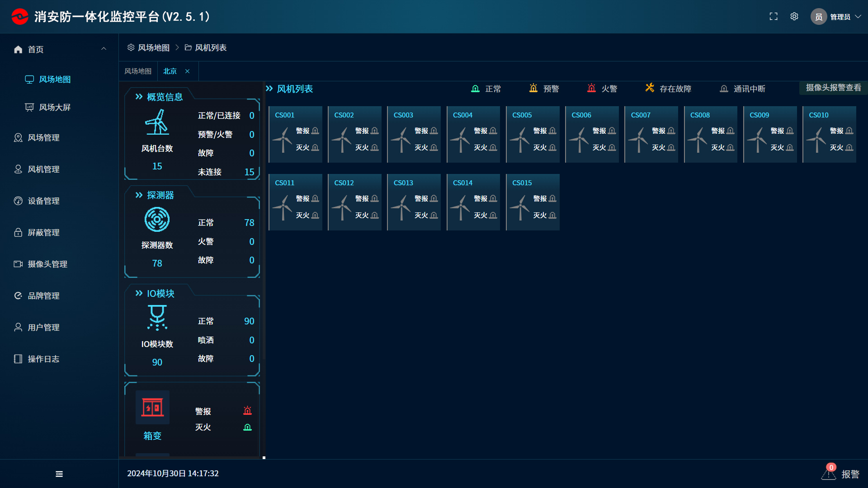Image resolution: width=868 pixels, height=488 pixels.
Task: Click 风场地图 breadcrumb link
Action: (153, 47)
